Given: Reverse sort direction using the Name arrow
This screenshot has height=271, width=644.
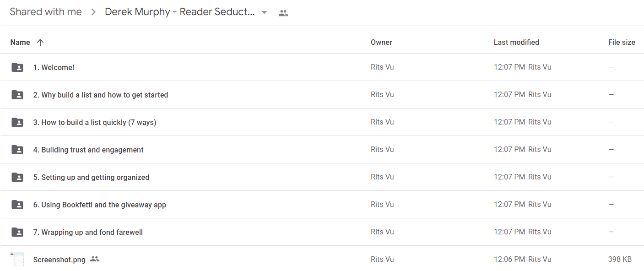Looking at the screenshot, I should point(40,42).
